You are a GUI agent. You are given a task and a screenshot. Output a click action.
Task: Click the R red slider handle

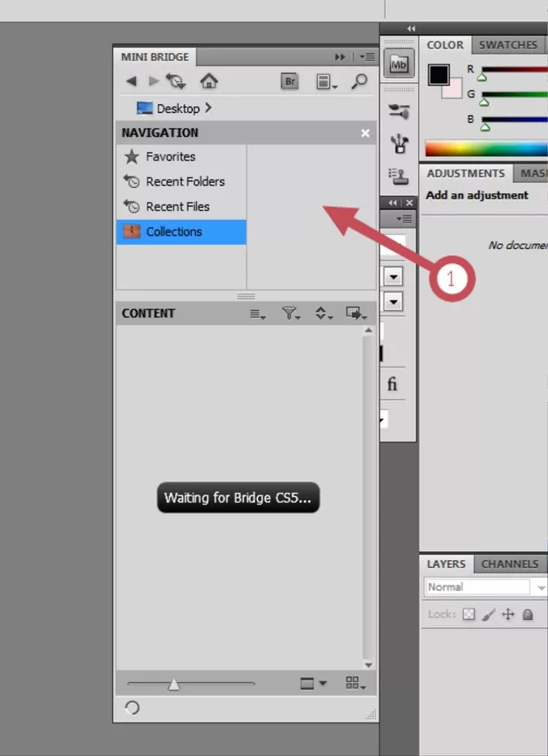click(x=482, y=77)
